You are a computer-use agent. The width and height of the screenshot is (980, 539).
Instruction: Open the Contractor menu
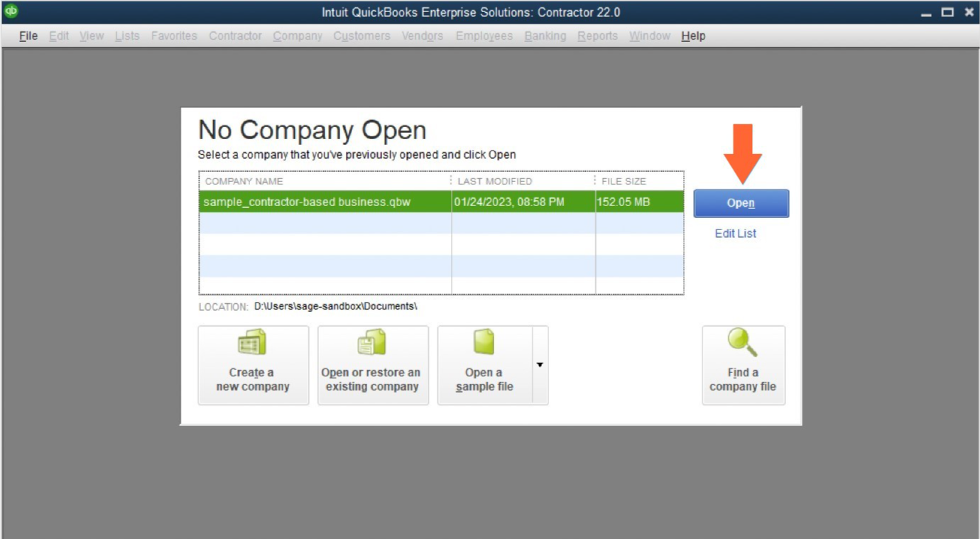235,36
